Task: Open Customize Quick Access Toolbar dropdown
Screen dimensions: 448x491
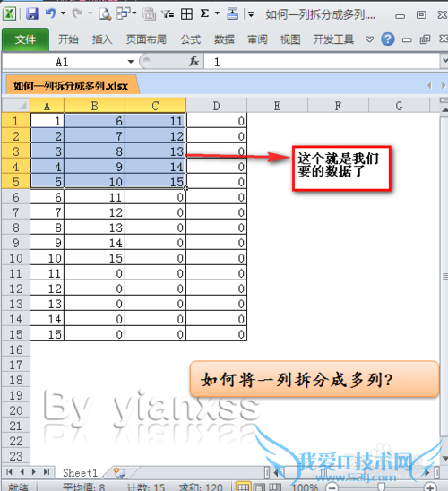Action: 251,14
